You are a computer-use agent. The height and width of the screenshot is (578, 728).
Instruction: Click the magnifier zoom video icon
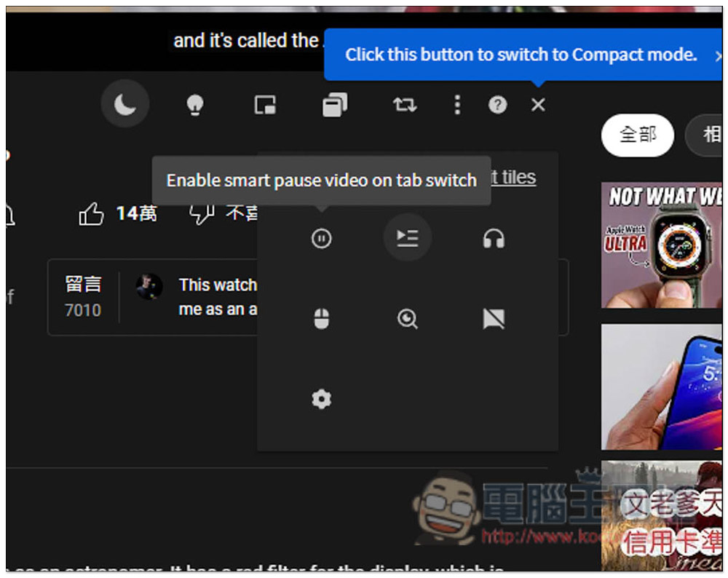[x=408, y=319]
